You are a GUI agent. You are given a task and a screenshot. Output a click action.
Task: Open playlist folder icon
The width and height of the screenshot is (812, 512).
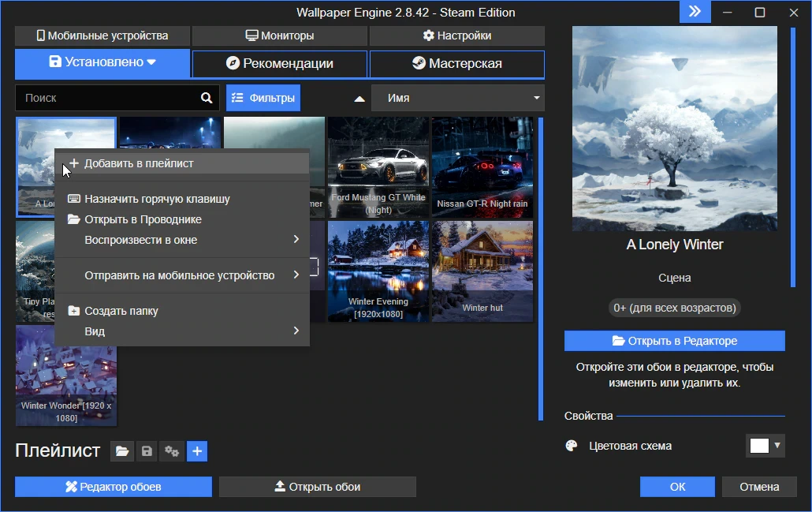[x=122, y=451]
